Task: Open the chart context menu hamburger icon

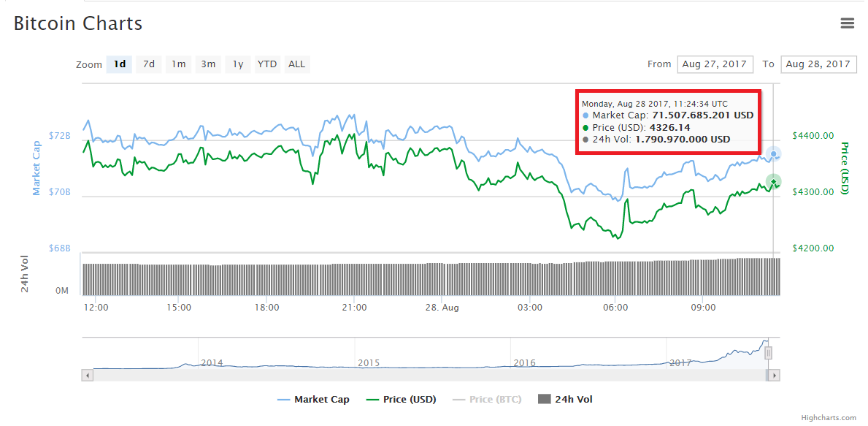Action: click(847, 23)
